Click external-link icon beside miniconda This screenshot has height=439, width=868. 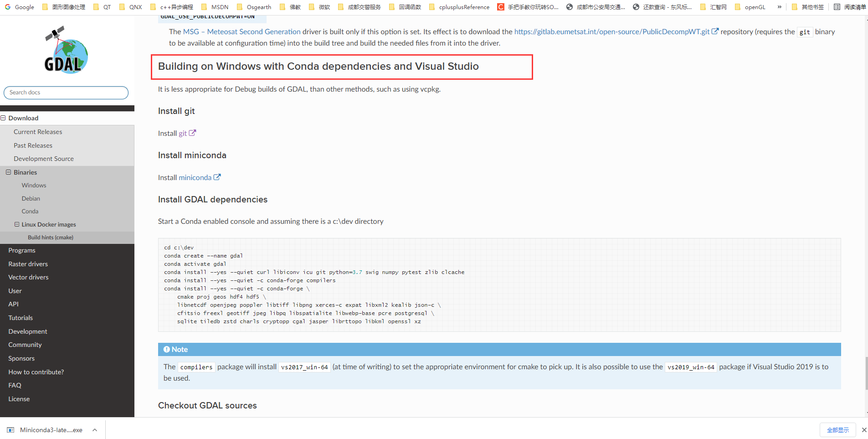(217, 177)
